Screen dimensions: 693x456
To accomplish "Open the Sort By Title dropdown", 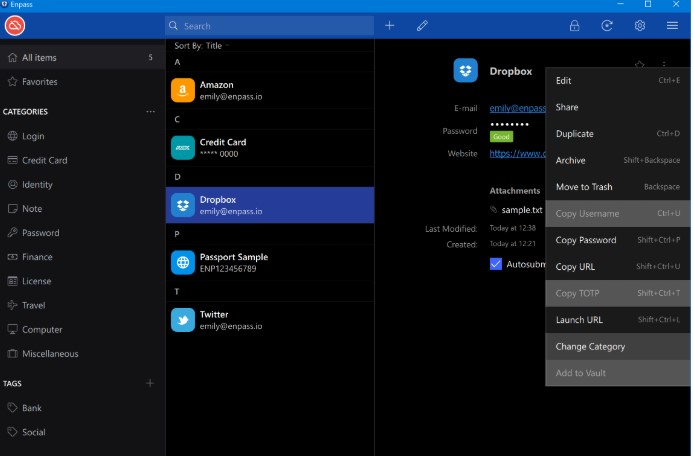I will coord(201,46).
